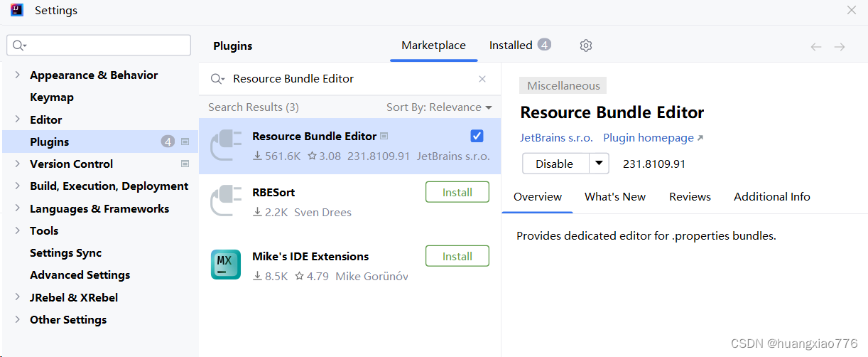Select Plugins in the settings tree
The height and width of the screenshot is (357, 868).
click(100, 142)
